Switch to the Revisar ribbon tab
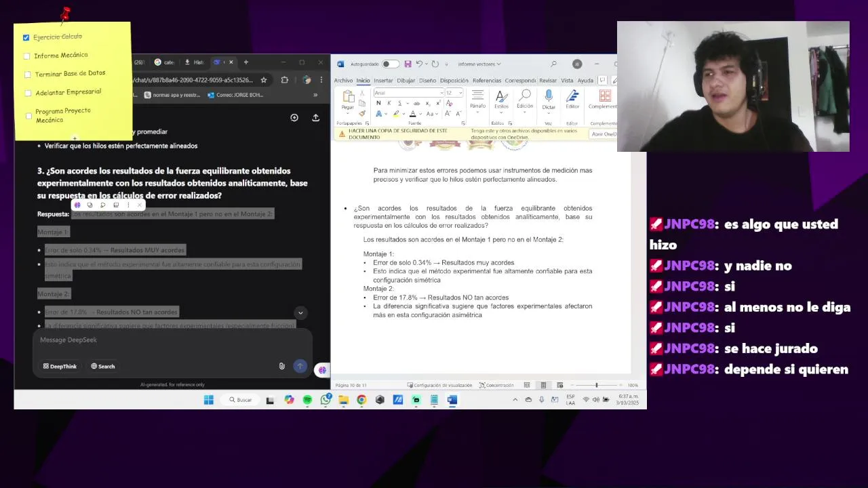This screenshot has height=488, width=868. point(548,80)
